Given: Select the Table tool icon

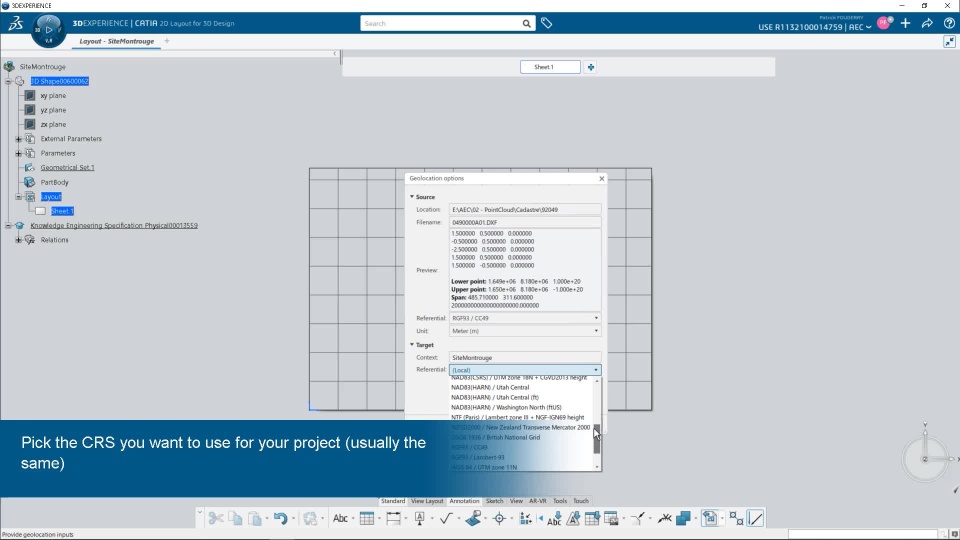Looking at the screenshot, I should tap(367, 519).
